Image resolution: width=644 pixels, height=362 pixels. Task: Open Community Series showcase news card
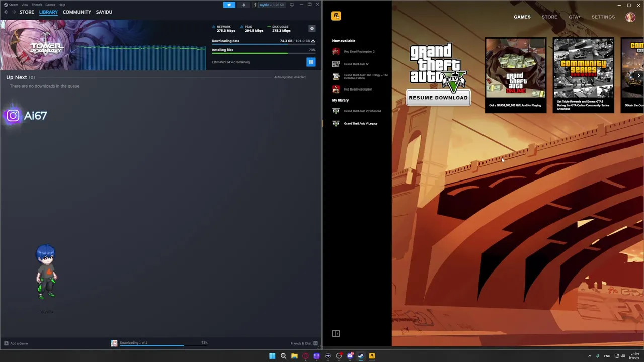[x=583, y=75]
